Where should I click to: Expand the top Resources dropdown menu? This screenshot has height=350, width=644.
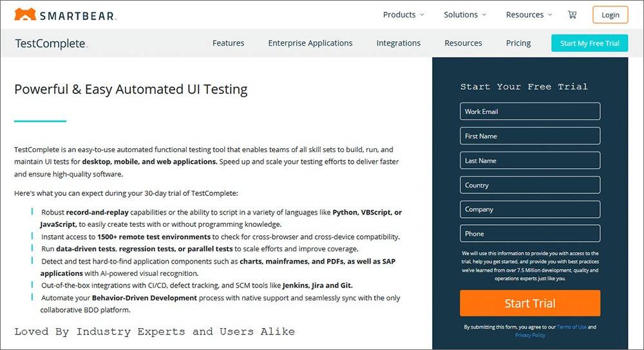pos(529,15)
